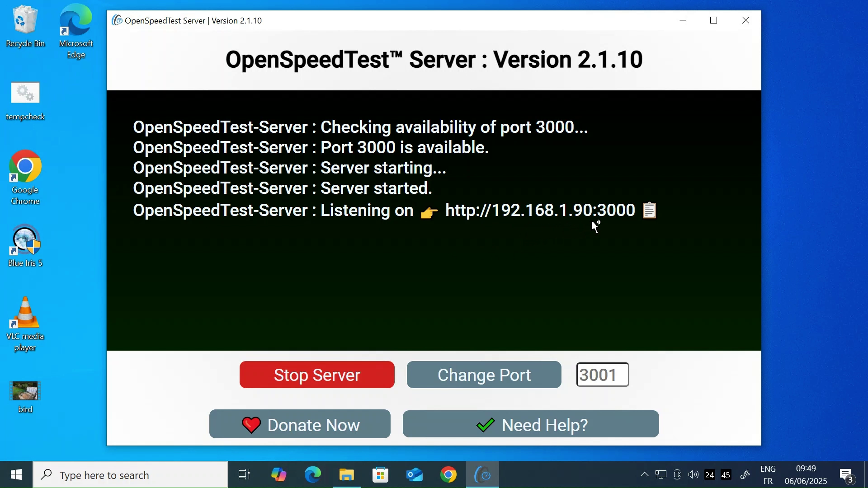This screenshot has height=488, width=868.
Task: Select the tempcheck desktop file
Action: point(25,101)
